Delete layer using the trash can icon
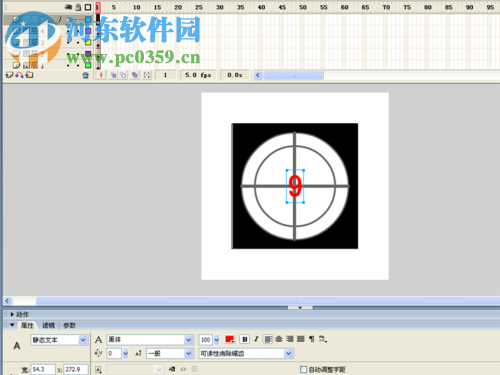The height and width of the screenshot is (375, 500). pyautogui.click(x=86, y=75)
